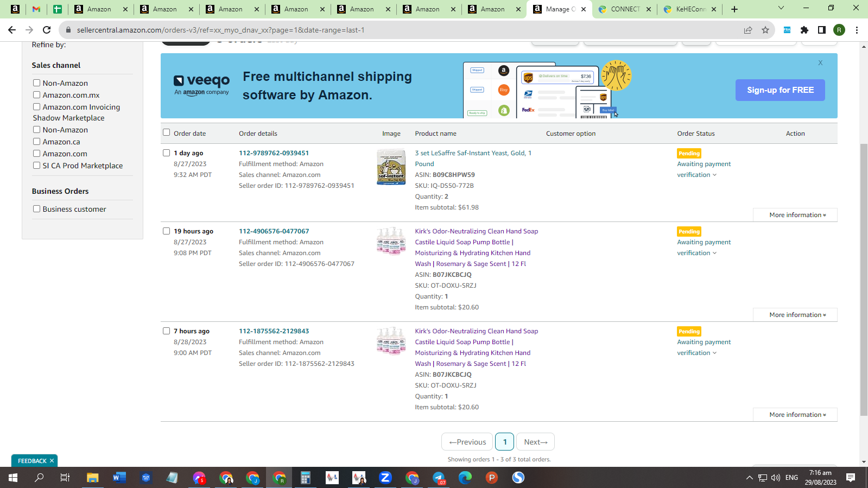The height and width of the screenshot is (488, 868).
Task: Expand Awaiting payment verification for the 19 hours ago order
Action: click(704, 248)
